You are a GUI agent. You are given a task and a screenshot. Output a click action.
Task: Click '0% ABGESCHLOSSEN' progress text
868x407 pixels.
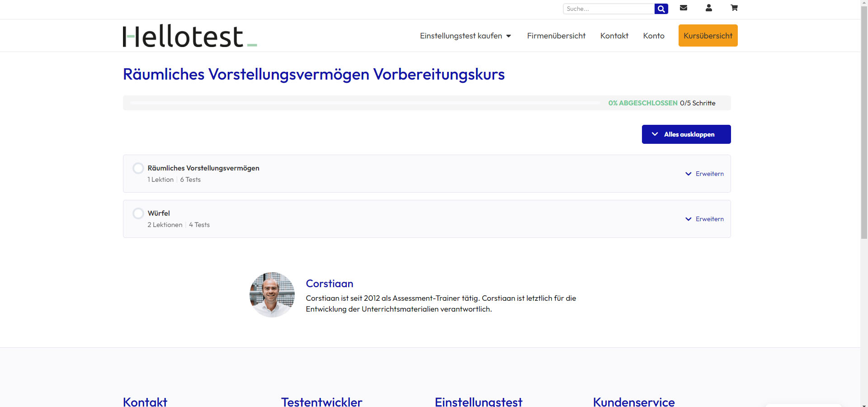pos(643,103)
